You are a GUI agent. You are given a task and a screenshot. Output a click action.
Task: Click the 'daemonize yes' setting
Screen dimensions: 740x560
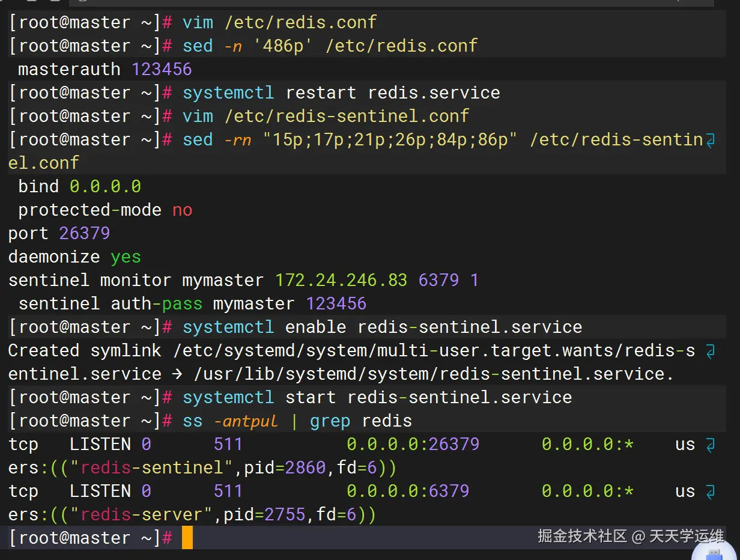pyautogui.click(x=74, y=257)
